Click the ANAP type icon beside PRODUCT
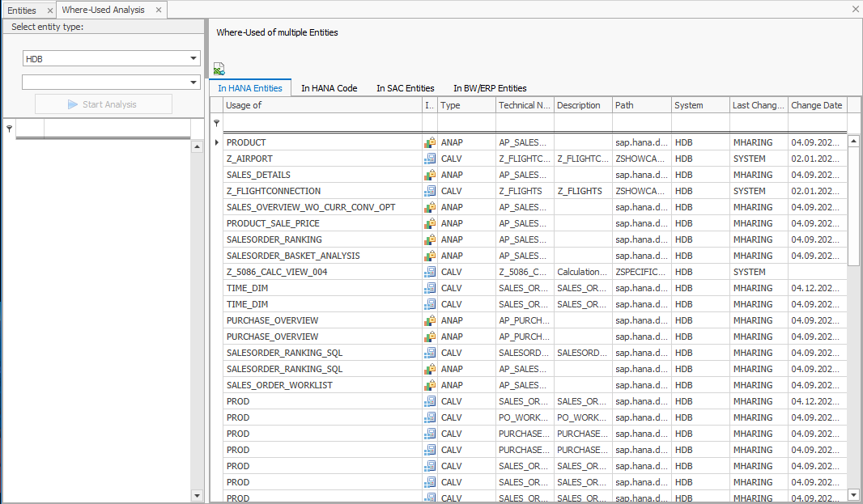 coord(429,142)
